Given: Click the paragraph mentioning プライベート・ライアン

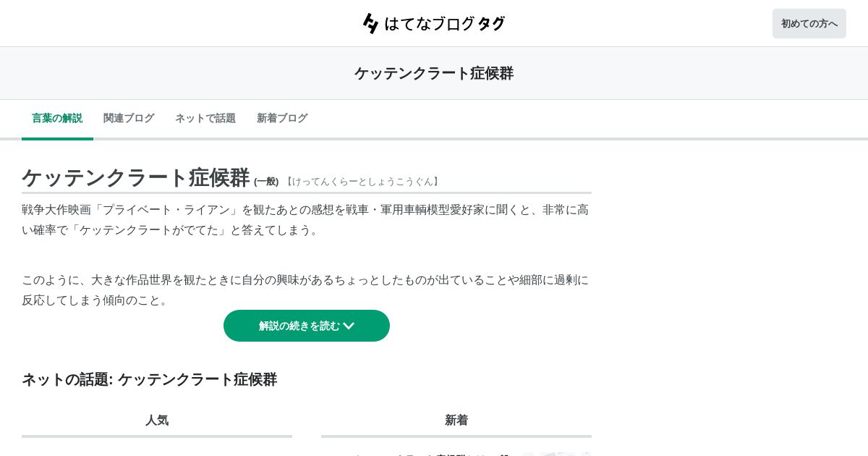Looking at the screenshot, I should (305, 220).
